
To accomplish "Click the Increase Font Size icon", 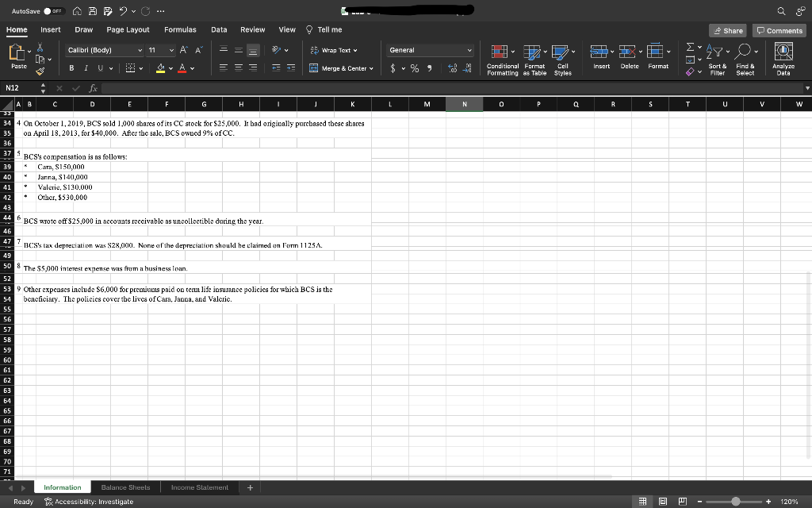I will [x=183, y=50].
